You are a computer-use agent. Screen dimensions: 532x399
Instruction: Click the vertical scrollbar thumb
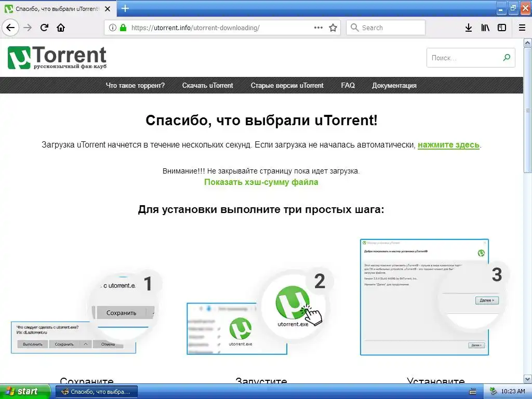528,110
